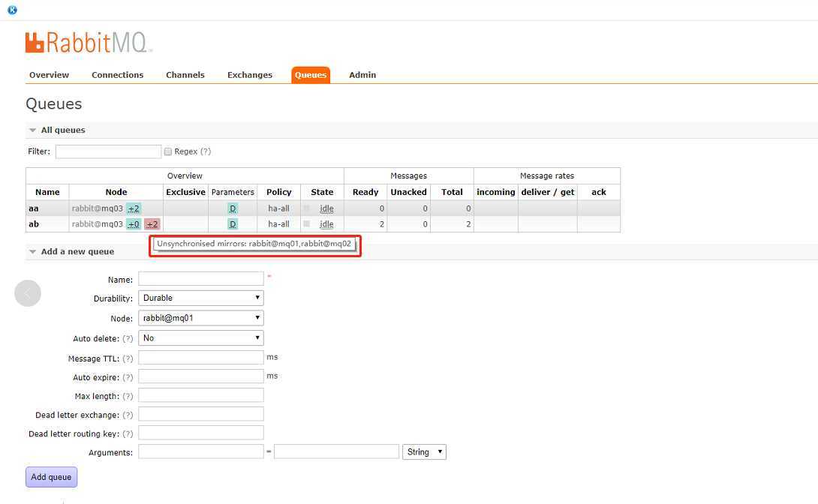Click the Node column header
The image size is (818, 504).
coord(116,192)
